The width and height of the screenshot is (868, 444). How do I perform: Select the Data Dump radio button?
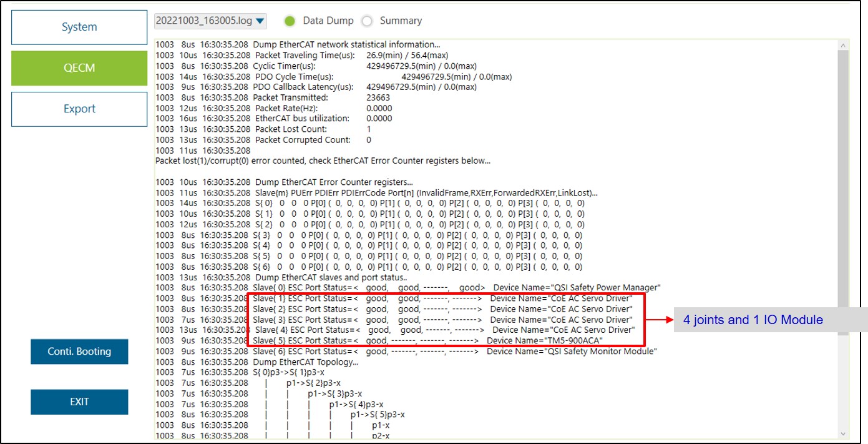coord(290,21)
